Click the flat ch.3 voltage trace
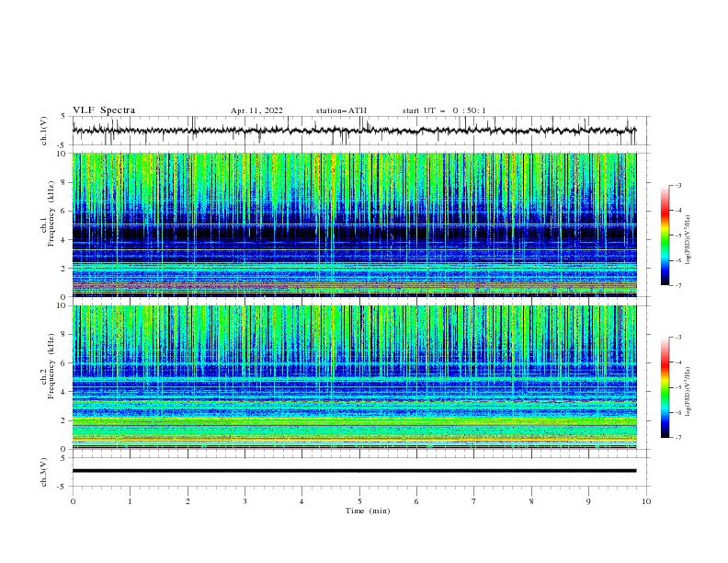This screenshot has width=728, height=563. tap(354, 471)
